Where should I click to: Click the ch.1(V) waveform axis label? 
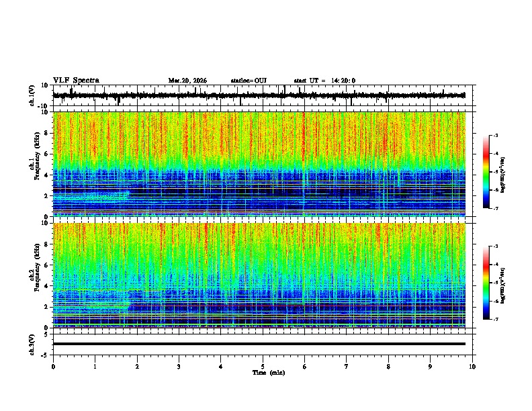pos(32,95)
